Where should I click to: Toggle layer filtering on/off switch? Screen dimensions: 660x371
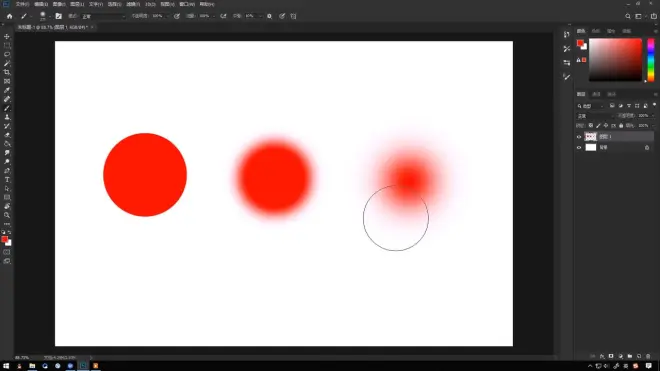(654, 105)
